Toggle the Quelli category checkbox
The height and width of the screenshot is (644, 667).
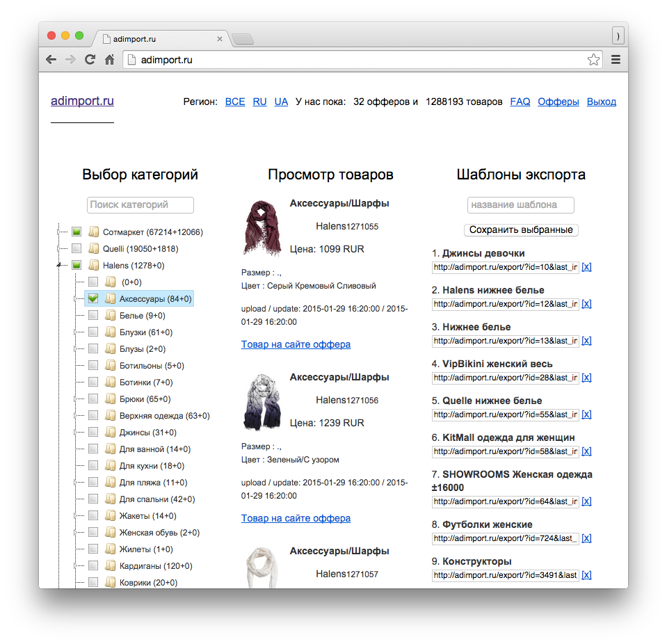pyautogui.click(x=77, y=249)
